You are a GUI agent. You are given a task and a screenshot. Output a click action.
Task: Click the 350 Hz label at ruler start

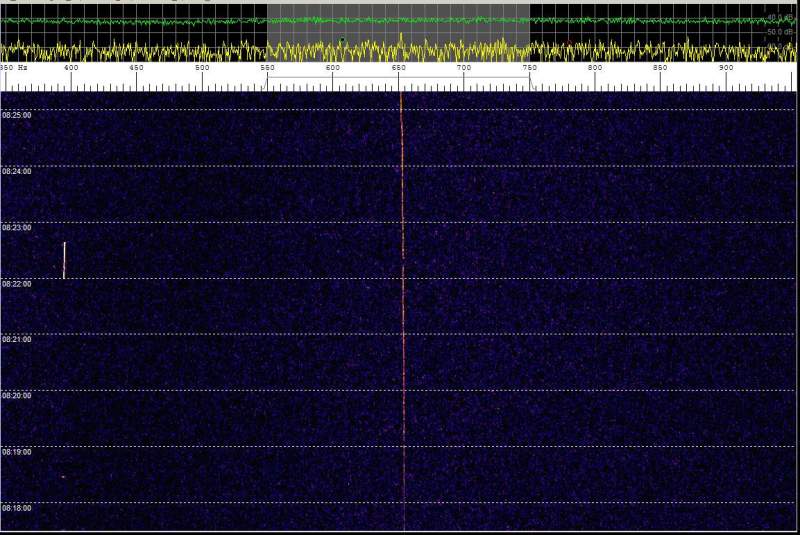coord(10,68)
